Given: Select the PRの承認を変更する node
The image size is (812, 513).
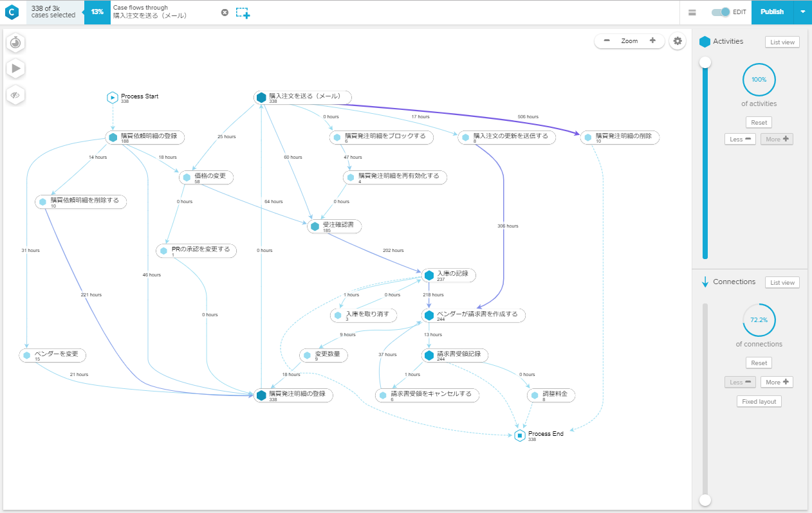Looking at the screenshot, I should pyautogui.click(x=196, y=251).
